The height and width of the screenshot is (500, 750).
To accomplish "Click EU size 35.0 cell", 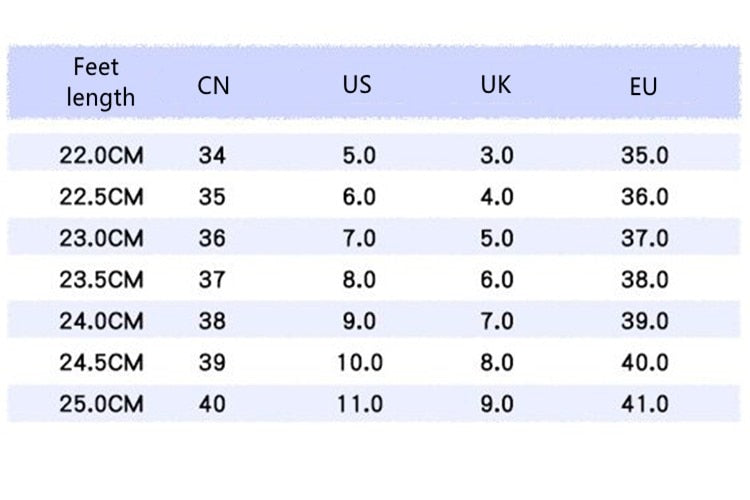I will (644, 156).
